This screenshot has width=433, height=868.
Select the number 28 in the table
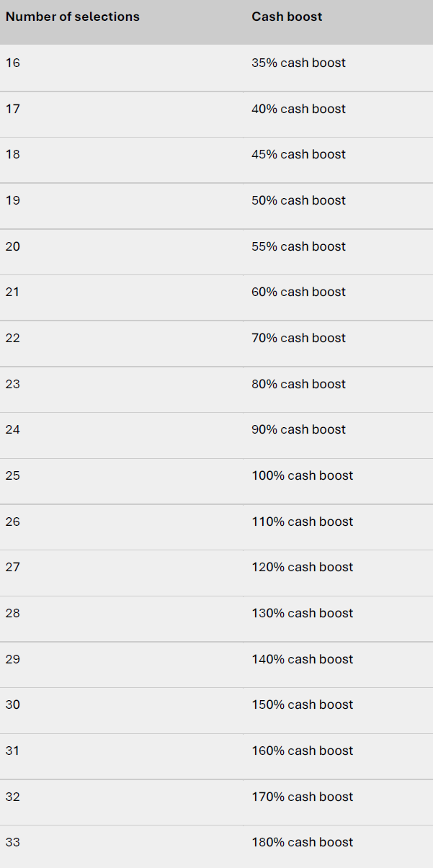pyautogui.click(x=13, y=614)
